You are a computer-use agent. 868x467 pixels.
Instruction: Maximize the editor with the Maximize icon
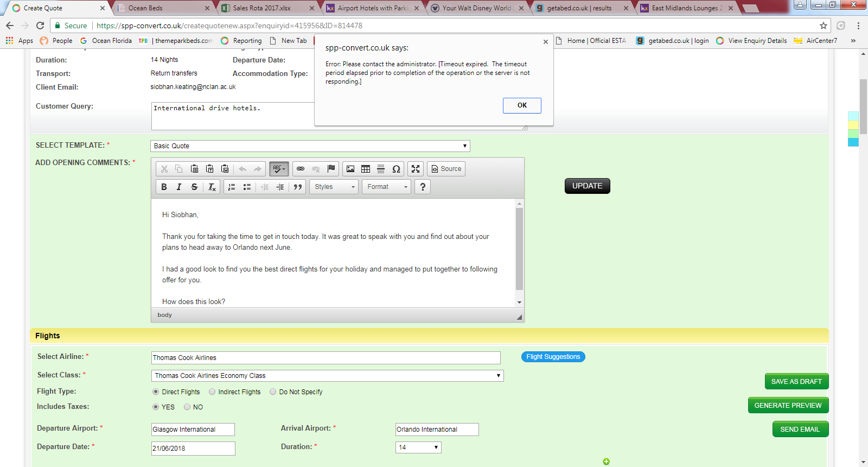(x=416, y=169)
